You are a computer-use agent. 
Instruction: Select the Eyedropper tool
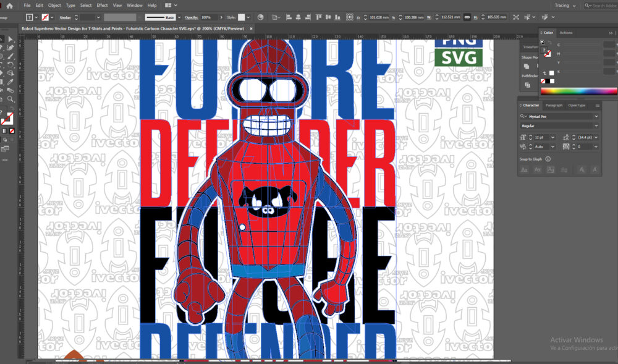[11, 82]
